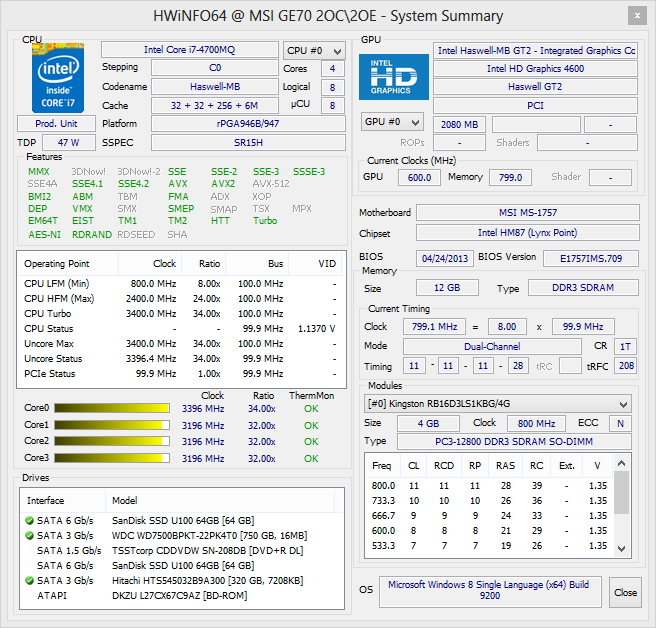Close the System Summary window with X
656x628 pixels.
(x=637, y=16)
